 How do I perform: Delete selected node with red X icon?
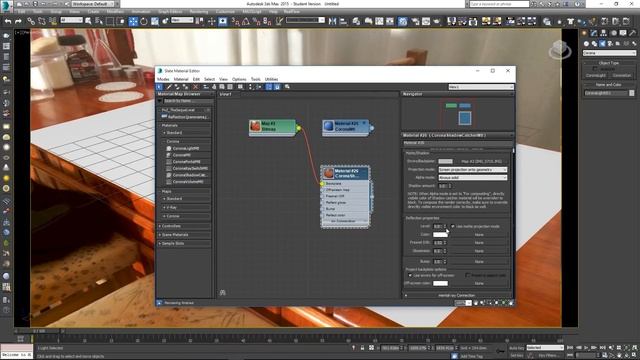click(196, 87)
